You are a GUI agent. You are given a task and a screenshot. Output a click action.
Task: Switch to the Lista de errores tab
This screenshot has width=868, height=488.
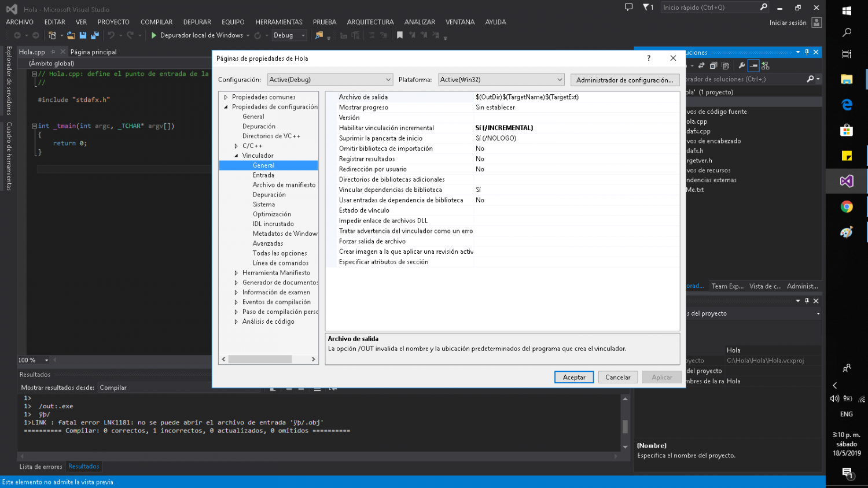pos(41,467)
